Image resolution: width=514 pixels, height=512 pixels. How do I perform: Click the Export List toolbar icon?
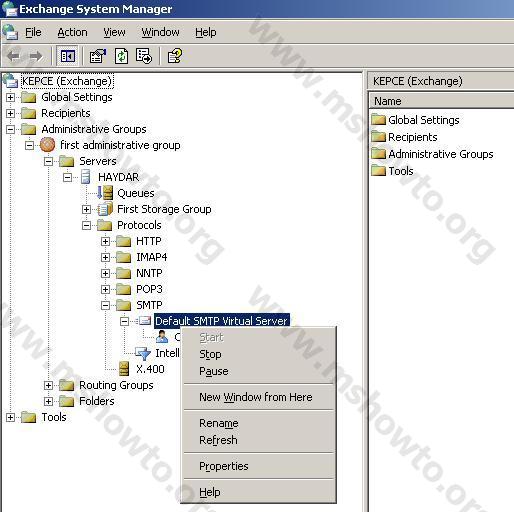click(144, 56)
